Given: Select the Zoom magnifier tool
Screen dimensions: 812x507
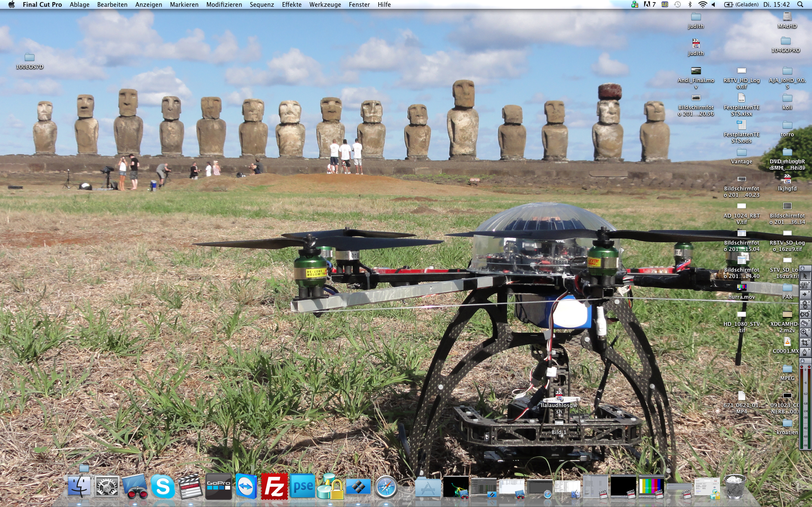Looking at the screenshot, I should [805, 333].
